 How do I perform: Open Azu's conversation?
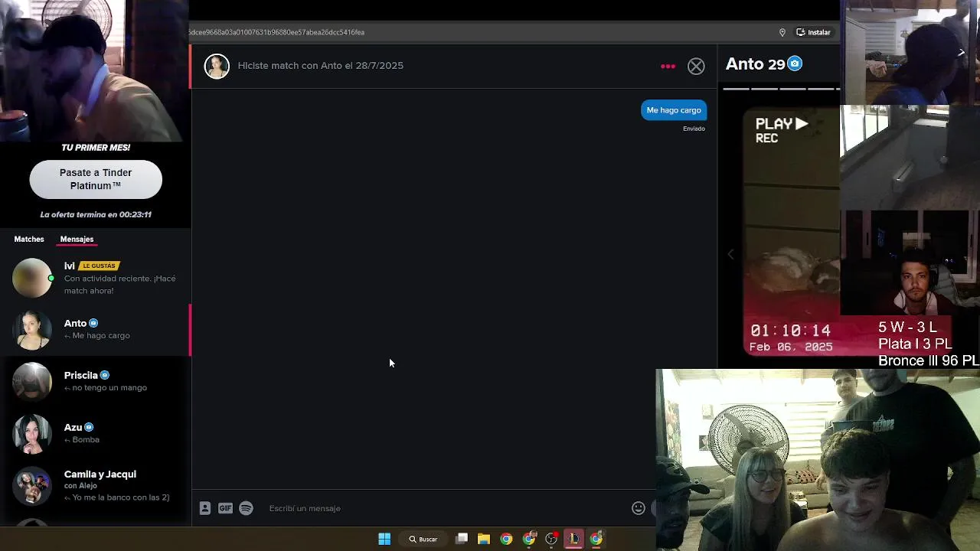(x=96, y=433)
